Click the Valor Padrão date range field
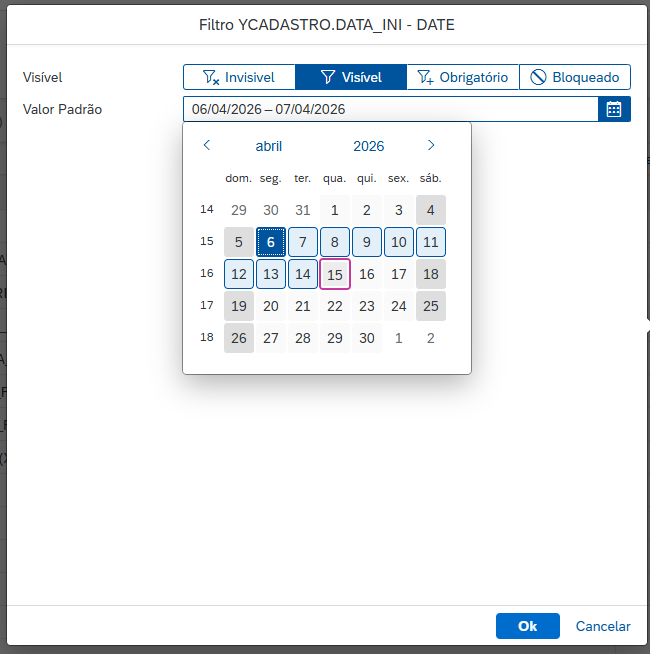Image resolution: width=650 pixels, height=654 pixels. click(x=391, y=109)
